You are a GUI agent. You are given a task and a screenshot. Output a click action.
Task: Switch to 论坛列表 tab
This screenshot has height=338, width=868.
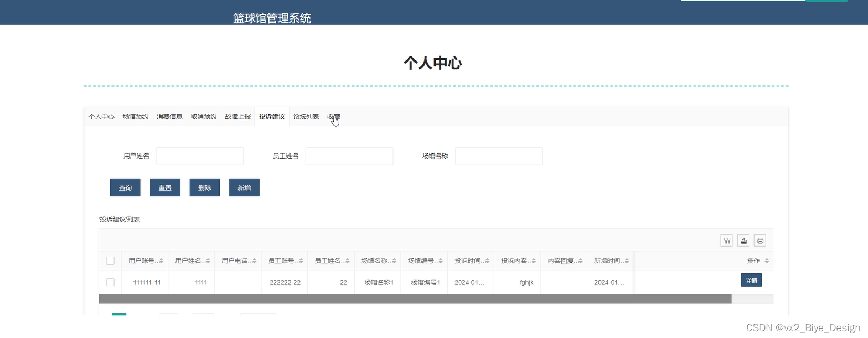tap(306, 117)
